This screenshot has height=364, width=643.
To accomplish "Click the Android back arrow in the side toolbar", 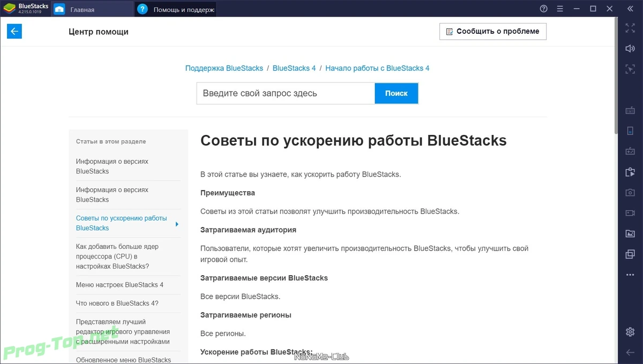I will [x=630, y=352].
